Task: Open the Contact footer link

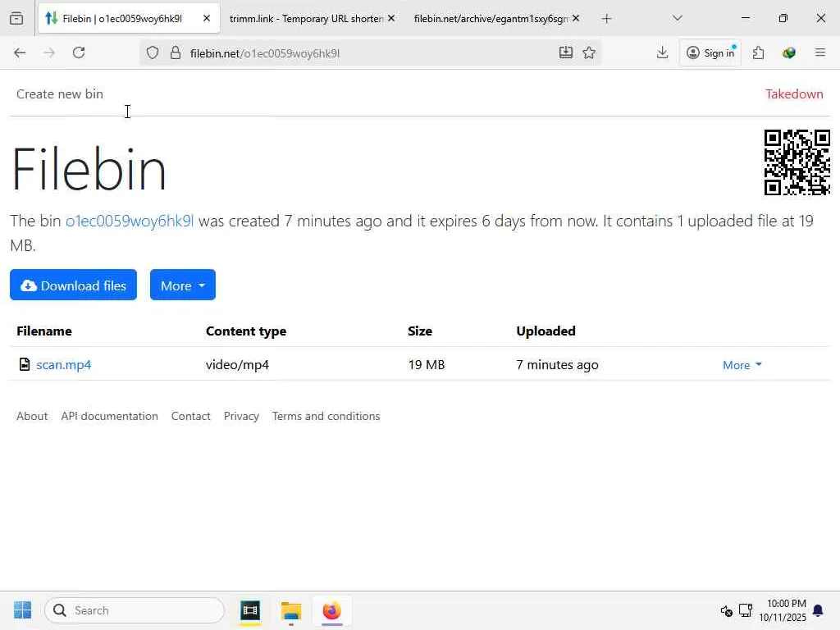Action: [x=190, y=416]
